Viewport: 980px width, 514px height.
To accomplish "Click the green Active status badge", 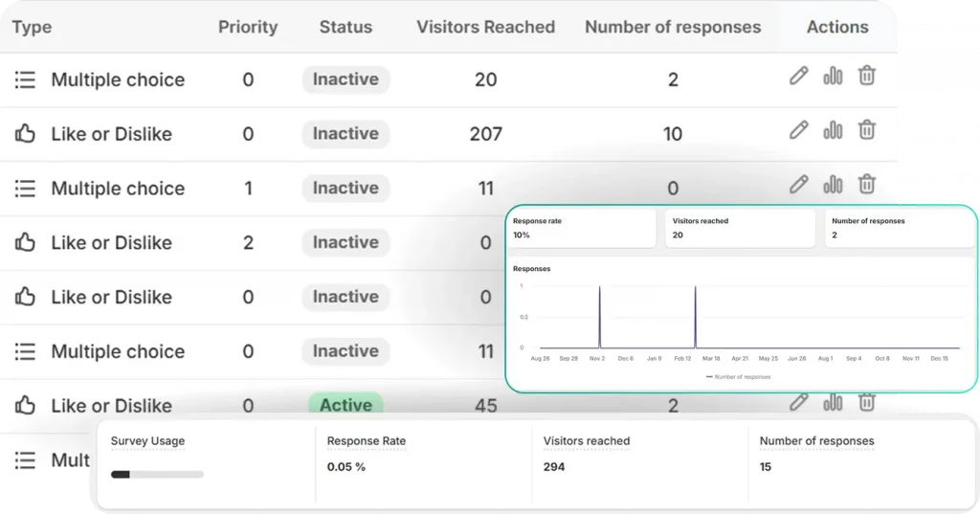I will (345, 406).
